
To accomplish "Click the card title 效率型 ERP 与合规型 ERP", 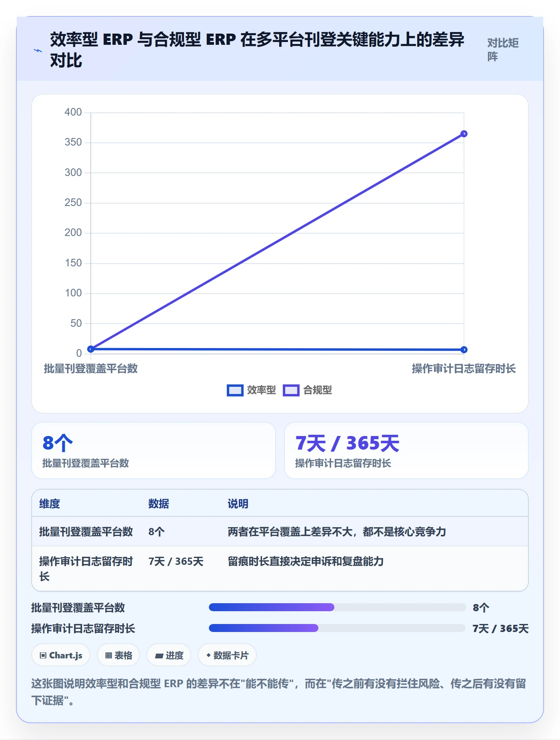I will point(257,50).
